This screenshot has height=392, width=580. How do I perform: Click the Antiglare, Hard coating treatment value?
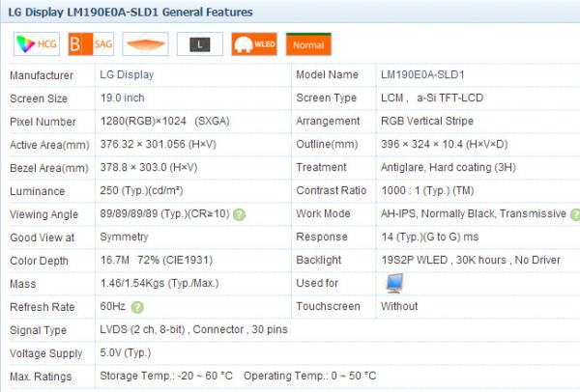coord(449,167)
